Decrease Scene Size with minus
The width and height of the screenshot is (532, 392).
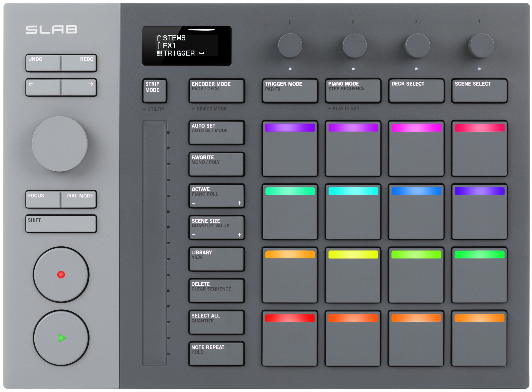(194, 235)
